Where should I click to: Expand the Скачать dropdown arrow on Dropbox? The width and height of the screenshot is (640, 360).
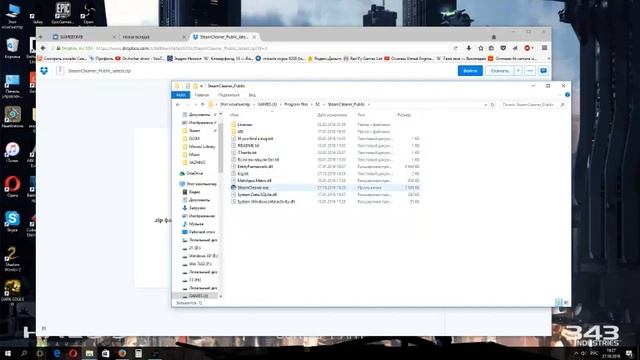518,71
